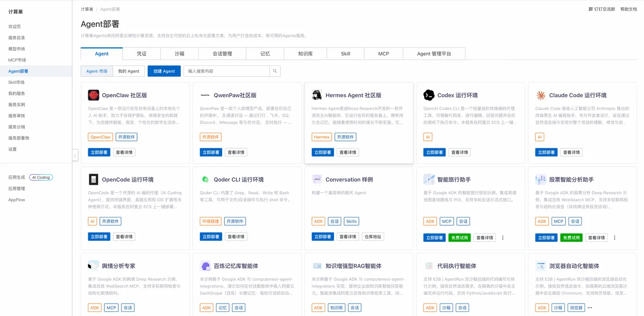
Task: Click the 股票智能分析助手 card icon
Action: 541,180
